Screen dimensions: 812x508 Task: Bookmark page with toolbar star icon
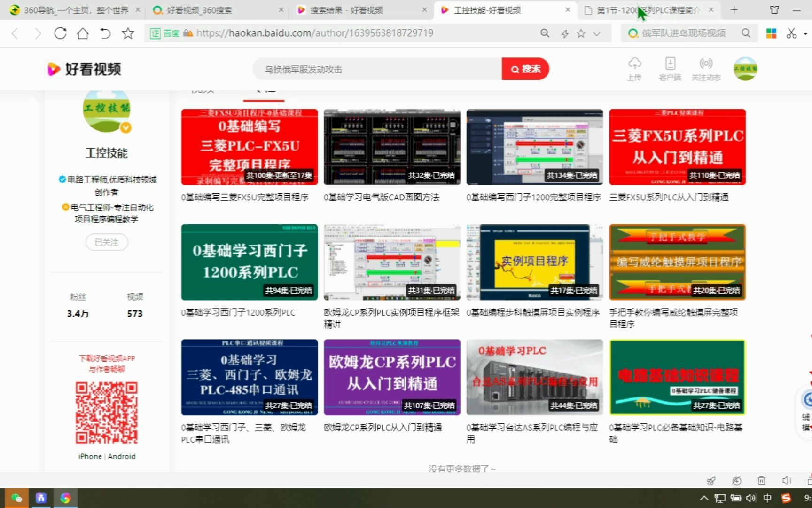[x=128, y=33]
